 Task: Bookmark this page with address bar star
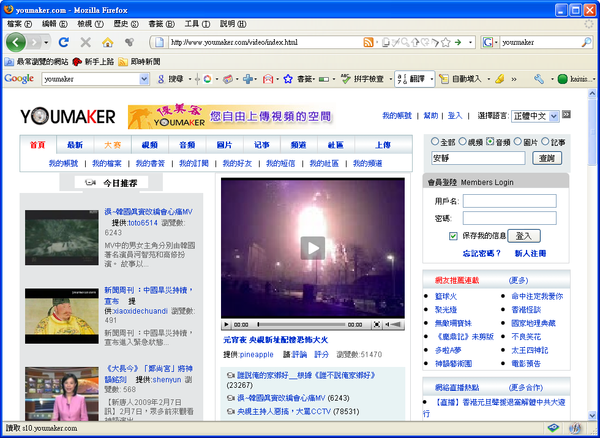coord(445,42)
